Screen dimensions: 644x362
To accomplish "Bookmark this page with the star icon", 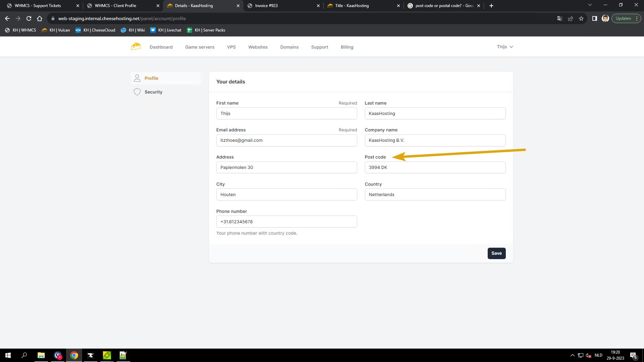I will (x=581, y=18).
